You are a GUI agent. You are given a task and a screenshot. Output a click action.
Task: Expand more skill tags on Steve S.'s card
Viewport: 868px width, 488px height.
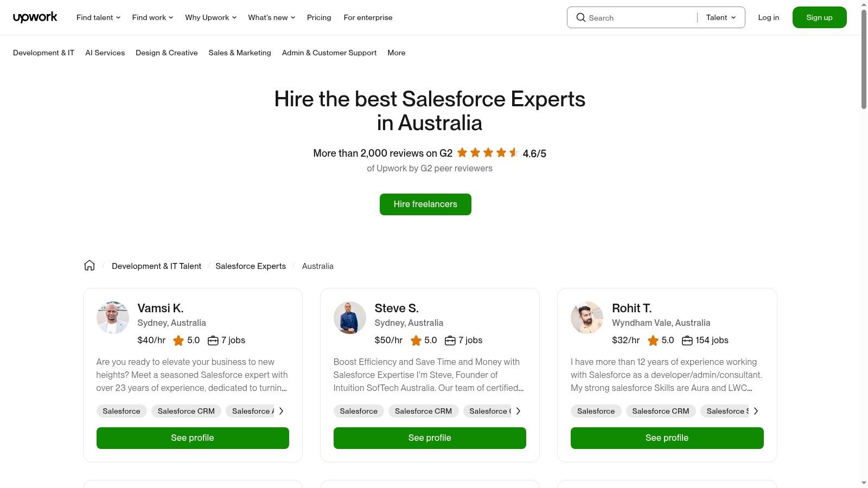(518, 411)
